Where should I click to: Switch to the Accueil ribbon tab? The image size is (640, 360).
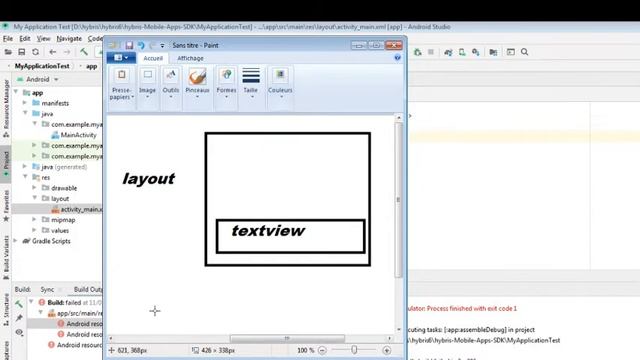click(153, 58)
